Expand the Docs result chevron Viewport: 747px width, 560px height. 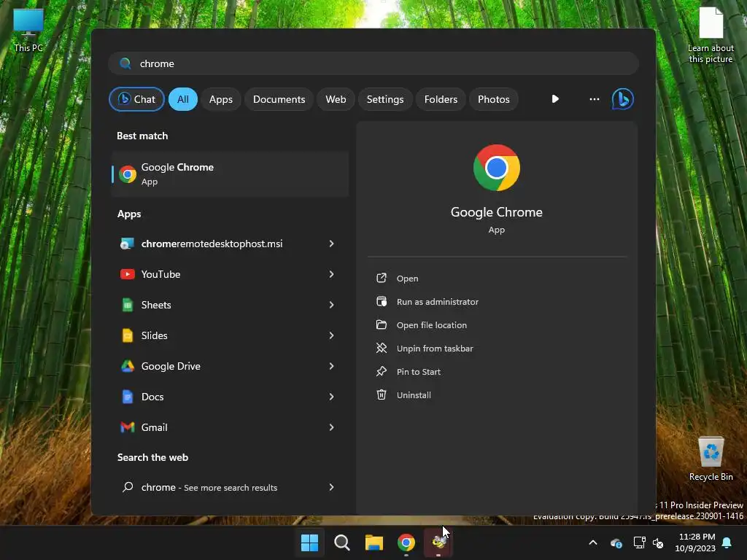coord(332,397)
